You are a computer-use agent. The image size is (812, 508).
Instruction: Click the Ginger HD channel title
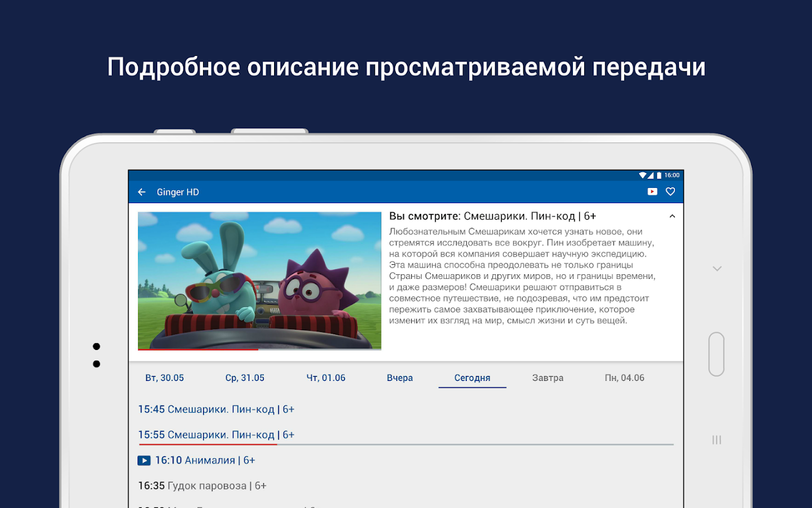point(178,192)
